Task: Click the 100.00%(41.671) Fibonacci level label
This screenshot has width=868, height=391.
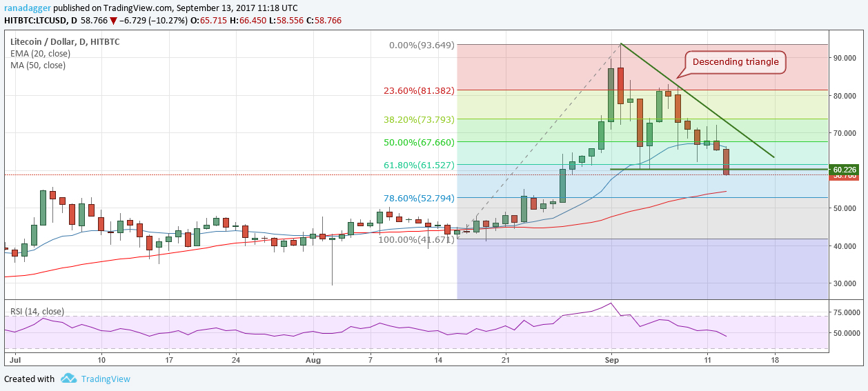Action: (417, 239)
